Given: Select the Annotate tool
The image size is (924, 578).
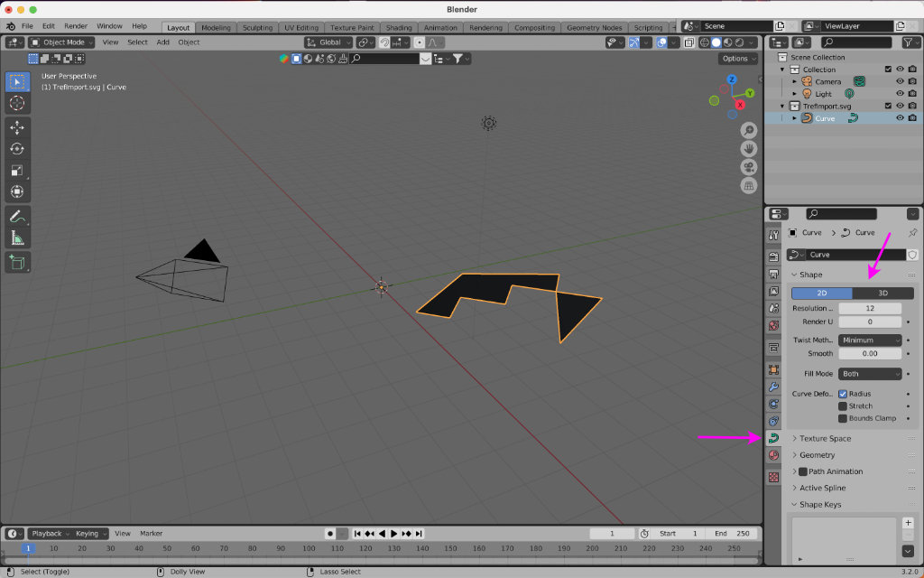Looking at the screenshot, I should 17,217.
